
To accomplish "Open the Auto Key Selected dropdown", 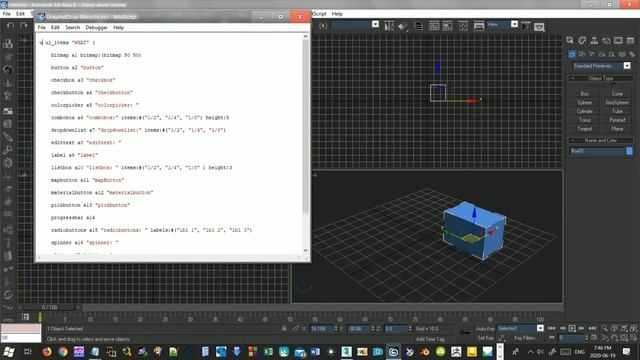I will [x=520, y=328].
